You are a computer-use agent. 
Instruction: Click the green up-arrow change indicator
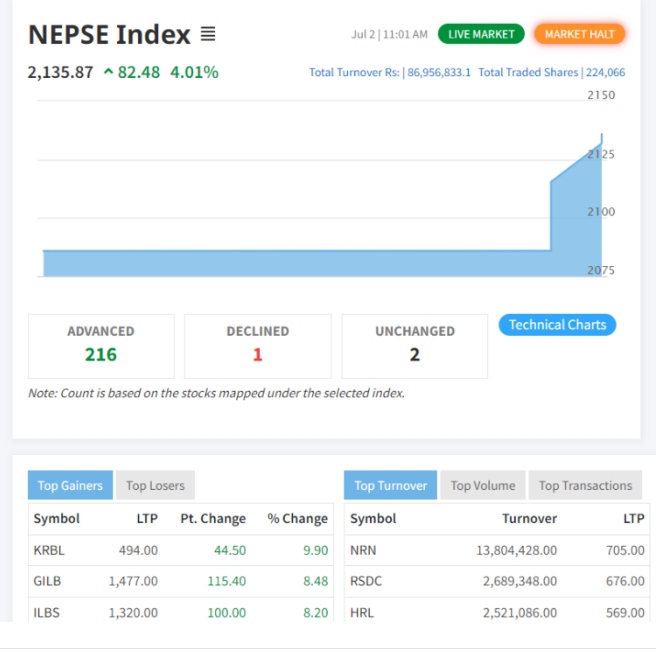pos(108,72)
